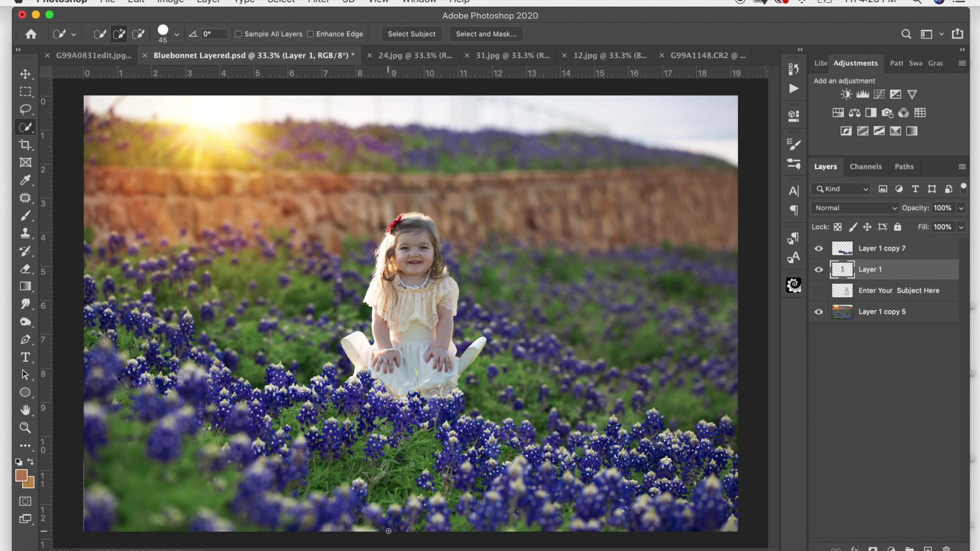Select the Crop tool
Image resolution: width=980 pixels, height=551 pixels.
point(25,145)
